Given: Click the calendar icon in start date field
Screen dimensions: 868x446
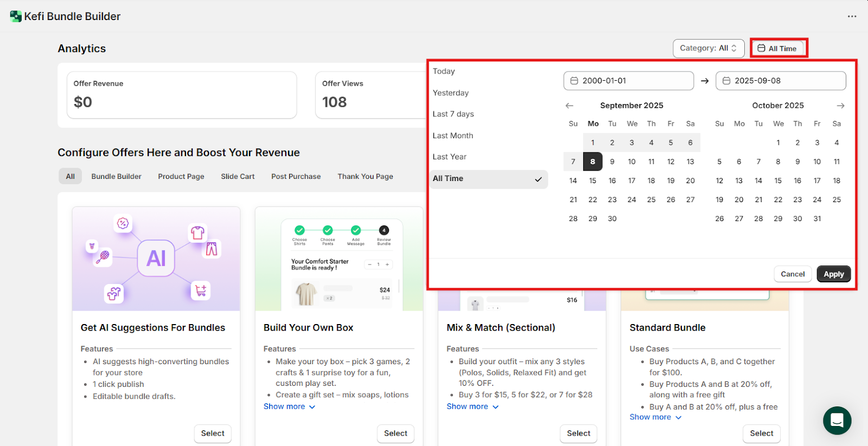Looking at the screenshot, I should tap(574, 81).
